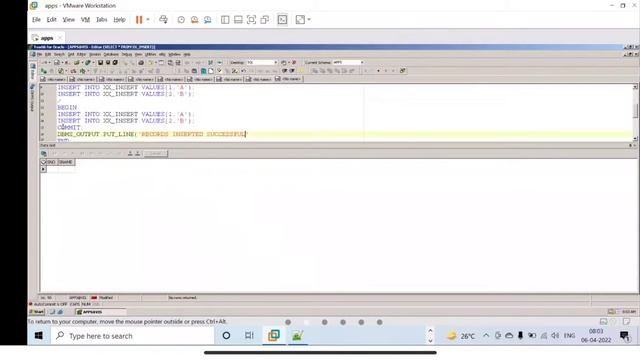This screenshot has height=360, width=640.
Task: Open the power options arrow beside pause
Action: click(x=148, y=20)
